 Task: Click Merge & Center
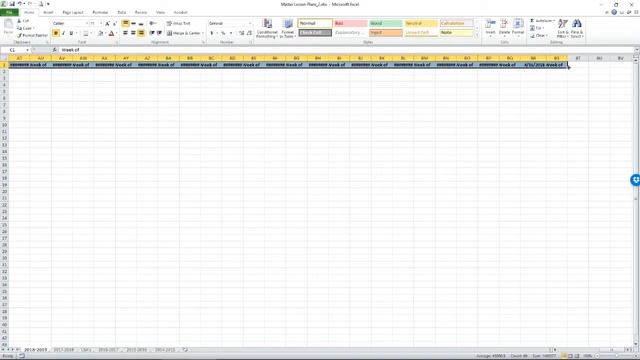tap(183, 33)
